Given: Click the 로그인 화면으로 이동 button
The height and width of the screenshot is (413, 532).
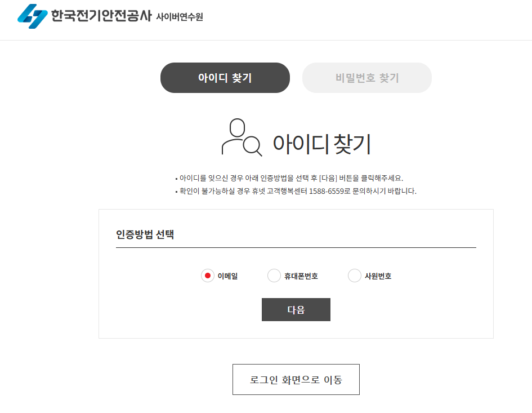Looking at the screenshot, I should coord(296,379).
